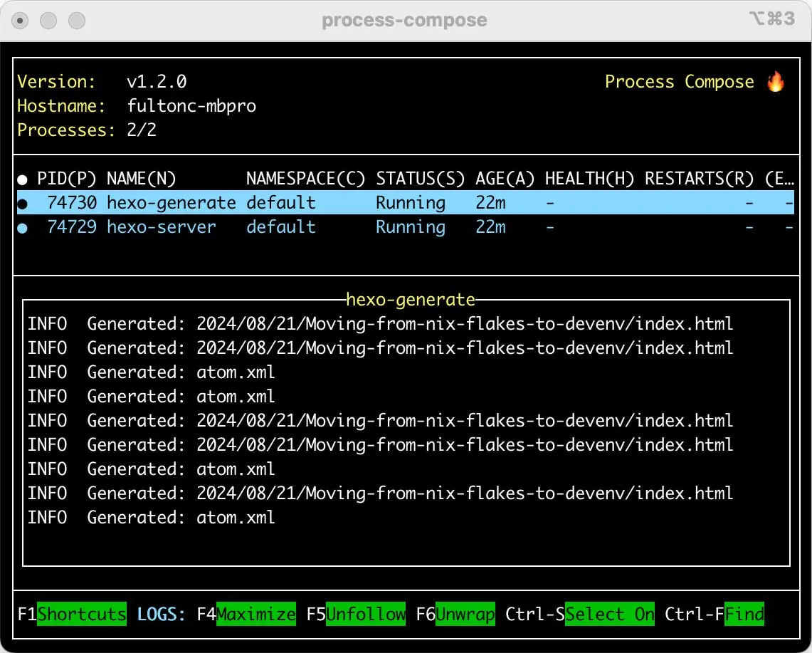Click the hexo-generate log panel title

coord(411,300)
